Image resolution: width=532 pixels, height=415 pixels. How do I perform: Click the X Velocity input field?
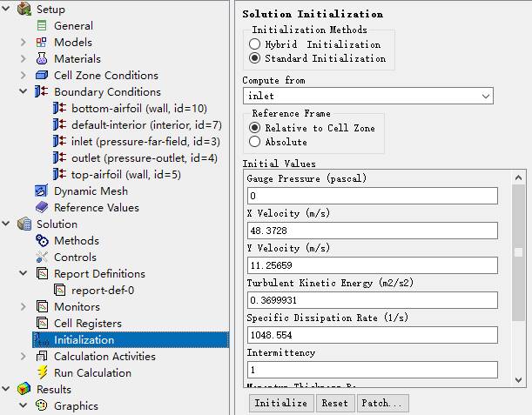coord(372,231)
